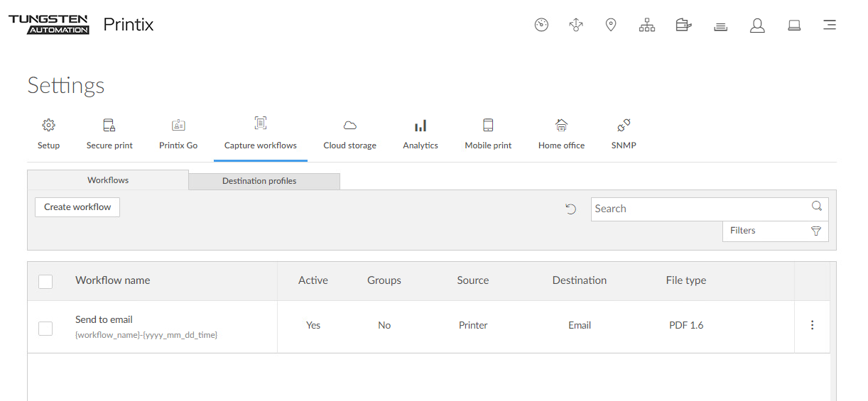Open the Send to email workflow

tap(104, 319)
